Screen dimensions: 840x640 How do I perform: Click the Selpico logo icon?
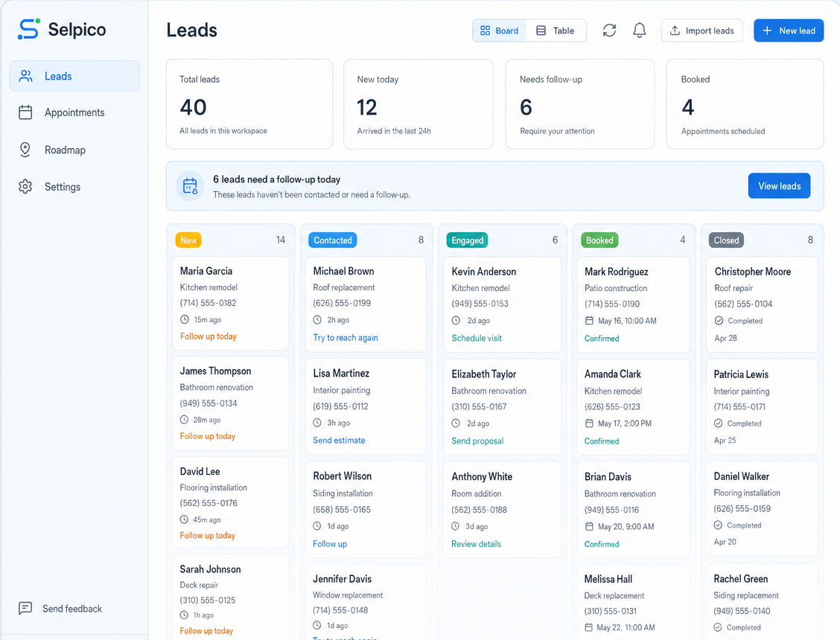pos(29,29)
